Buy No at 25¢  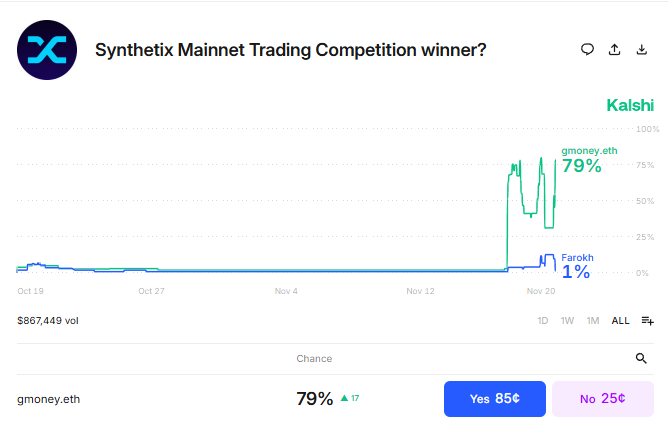pyautogui.click(x=603, y=398)
